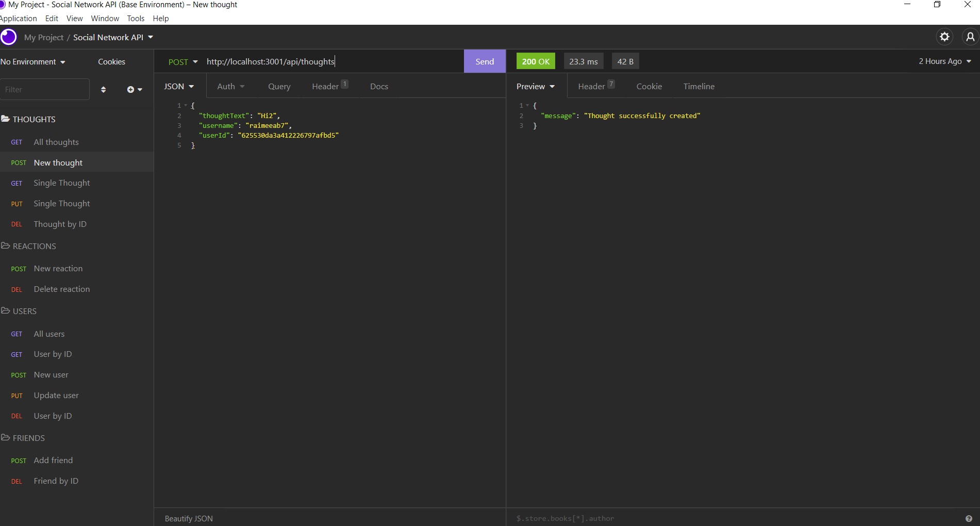Open the Edit menu
The height and width of the screenshot is (526, 980).
52,19
